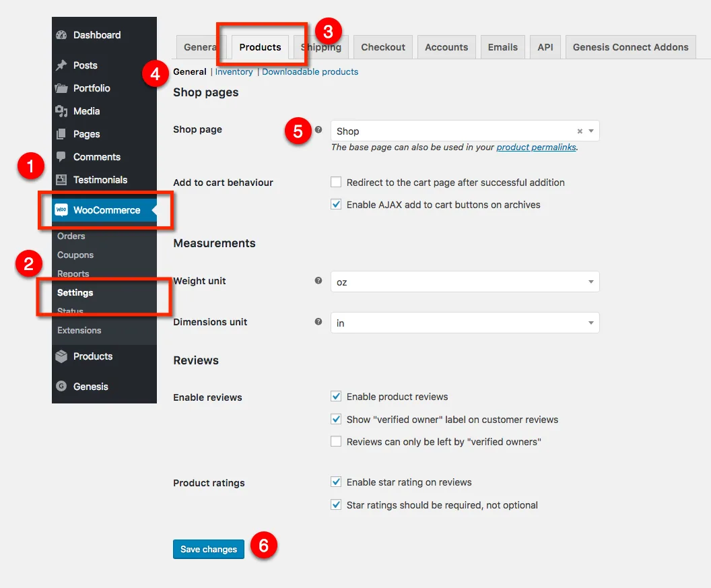Click the Portfolio folder icon
Screen dimensions: 711x588
61,88
